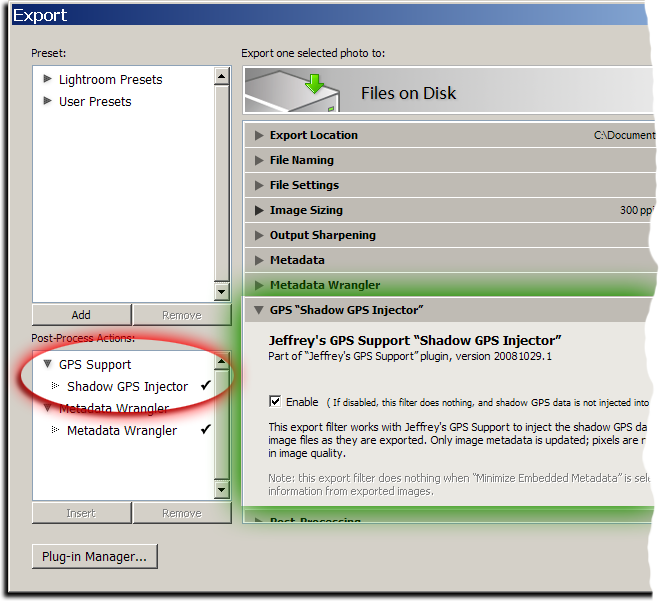Expand the Lightroom Presets folder
659x601 pixels.
tap(47, 79)
